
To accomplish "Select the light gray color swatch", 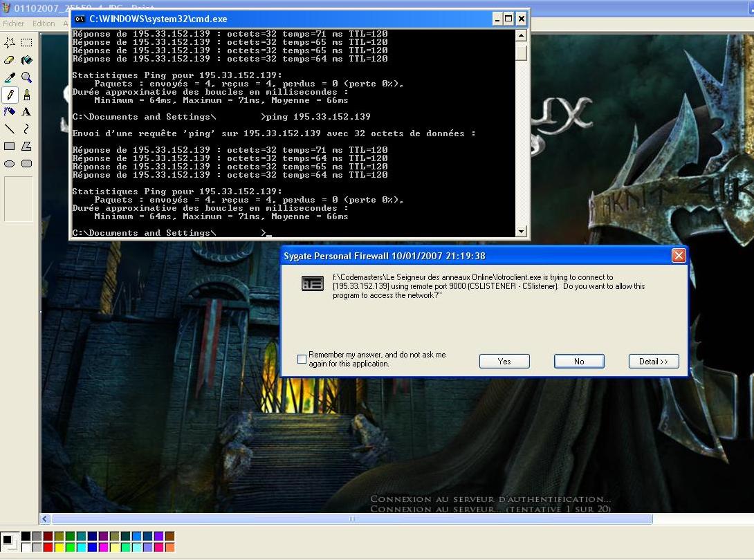I will pyautogui.click(x=37, y=547).
